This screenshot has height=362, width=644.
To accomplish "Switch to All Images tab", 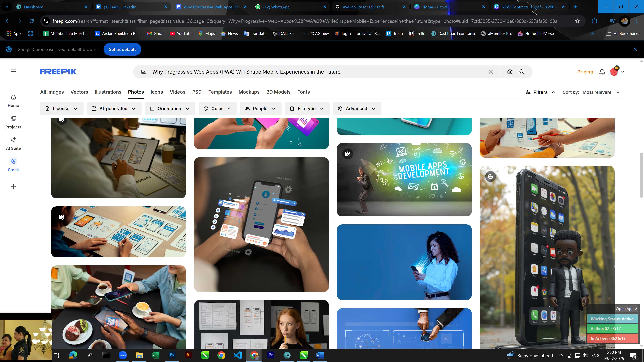I will pos(52,92).
